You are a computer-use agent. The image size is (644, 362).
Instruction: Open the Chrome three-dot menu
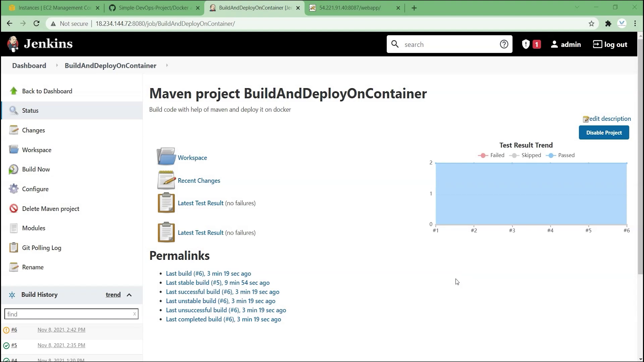point(635,23)
